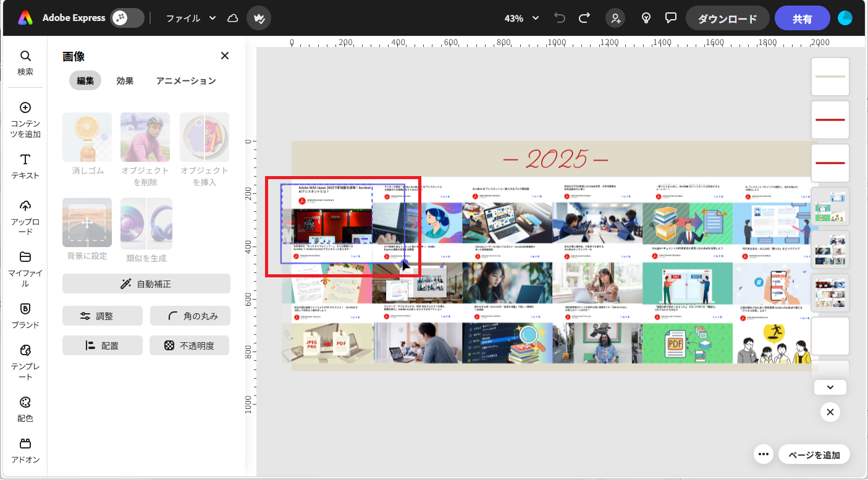Open the 不透明度 (opacity) control
868x480 pixels.
[189, 345]
